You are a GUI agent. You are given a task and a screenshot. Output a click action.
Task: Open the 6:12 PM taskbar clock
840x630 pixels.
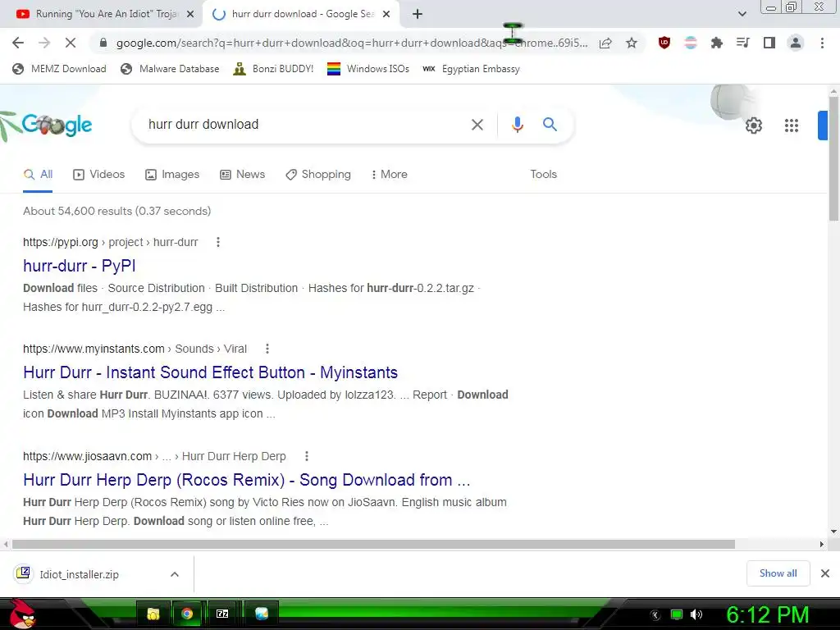(x=767, y=615)
